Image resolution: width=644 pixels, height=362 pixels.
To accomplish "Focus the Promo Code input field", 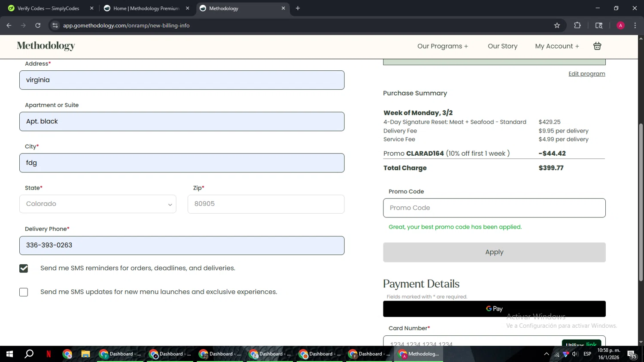I will click(x=494, y=208).
